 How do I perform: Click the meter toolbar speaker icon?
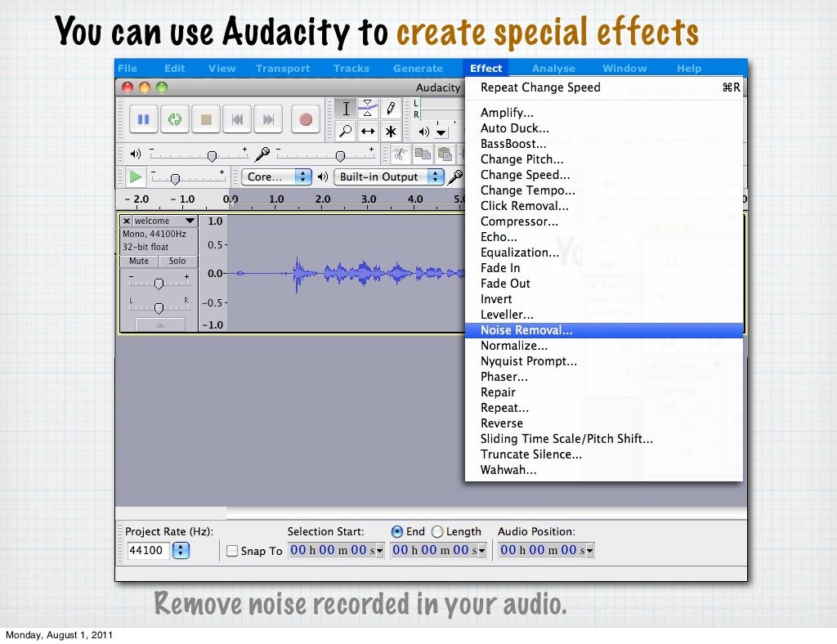(424, 132)
